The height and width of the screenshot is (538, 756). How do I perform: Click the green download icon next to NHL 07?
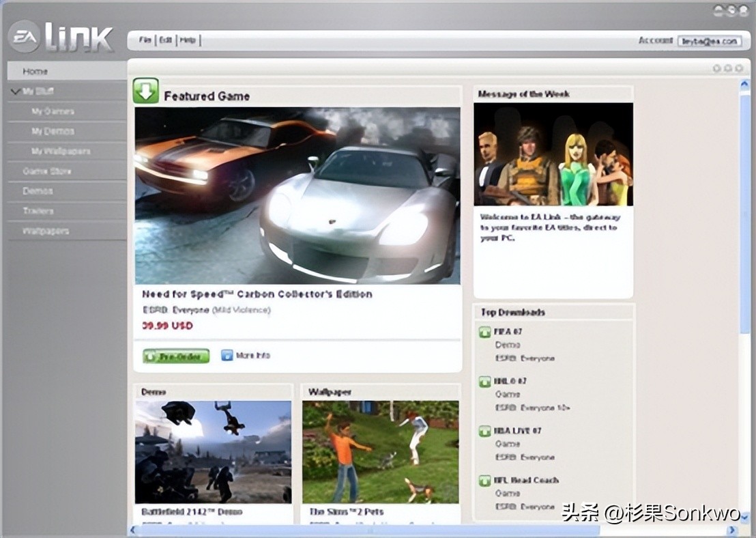click(484, 382)
